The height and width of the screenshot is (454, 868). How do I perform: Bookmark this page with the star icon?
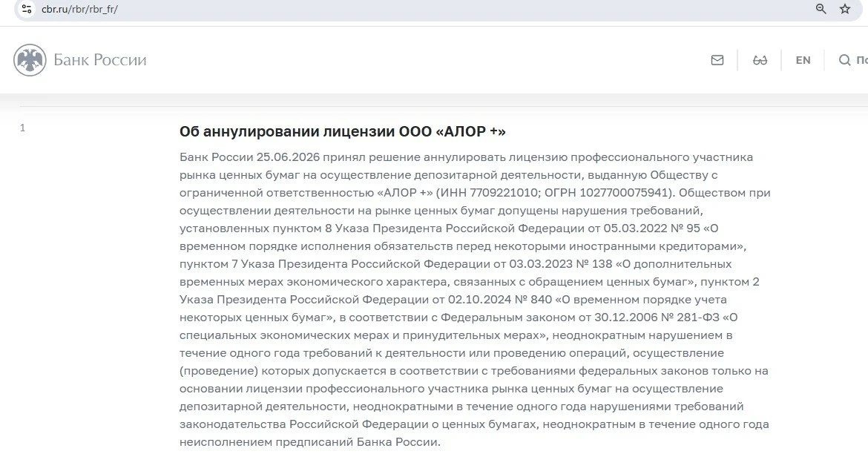tap(845, 9)
